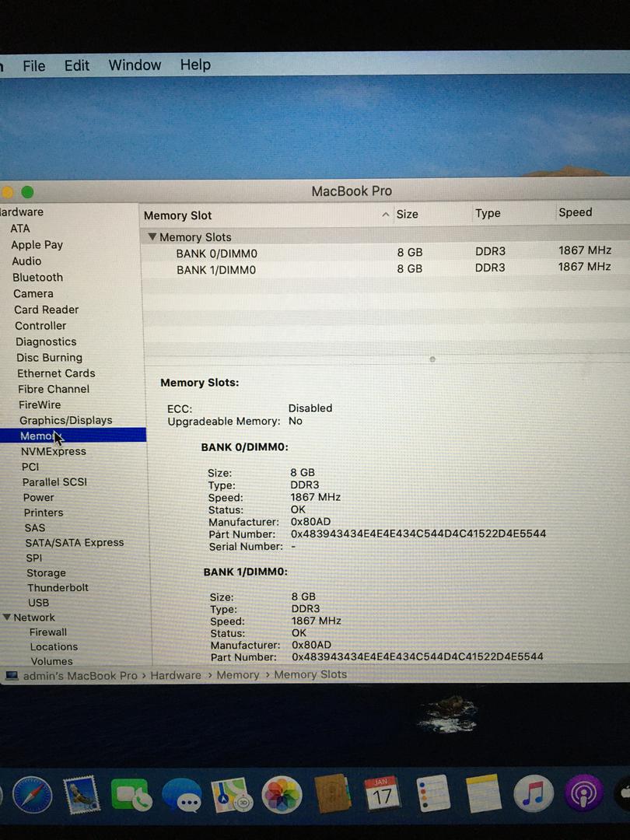The height and width of the screenshot is (840, 630).
Task: Select Firewall under Network
Action: [48, 632]
